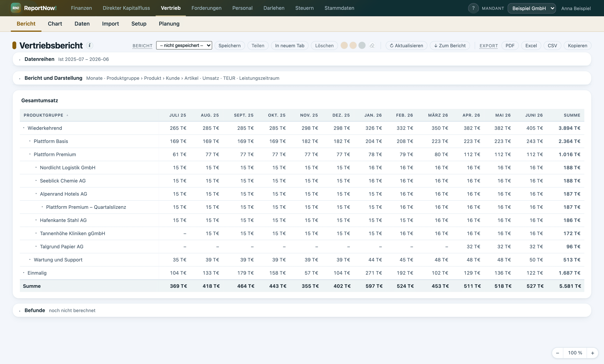Export the report as Excel
604x364 pixels.
[x=531, y=46]
